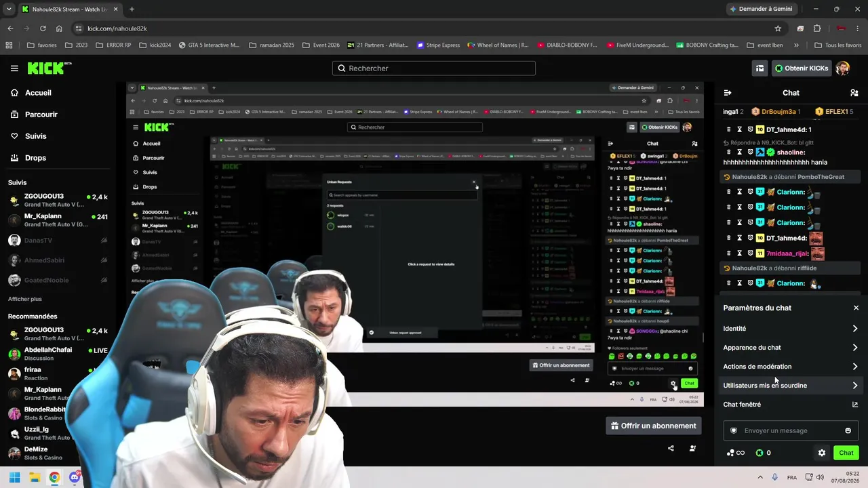Viewport: 868px width, 488px height.
Task: Open the ramadan 2025 bookmark folder
Action: click(x=271, y=45)
